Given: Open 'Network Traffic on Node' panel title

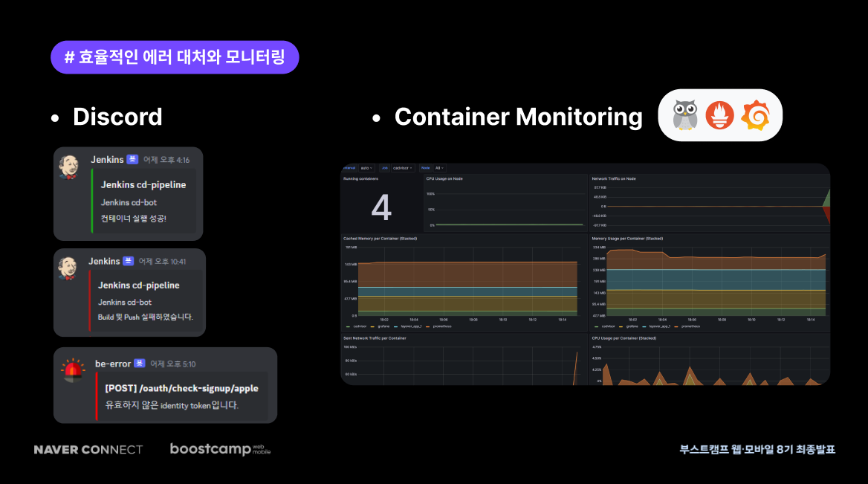Looking at the screenshot, I should point(614,179).
